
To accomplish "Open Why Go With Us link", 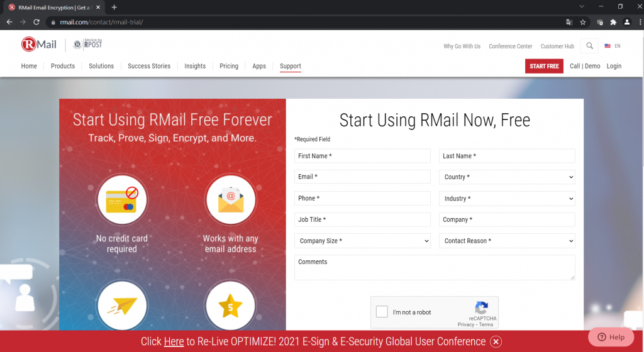I will (x=462, y=47).
